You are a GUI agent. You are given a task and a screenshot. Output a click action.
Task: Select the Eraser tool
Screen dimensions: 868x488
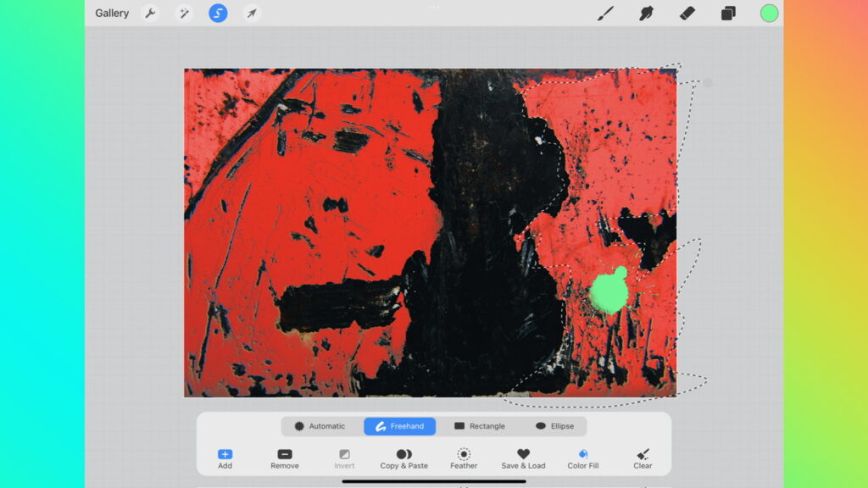[687, 13]
